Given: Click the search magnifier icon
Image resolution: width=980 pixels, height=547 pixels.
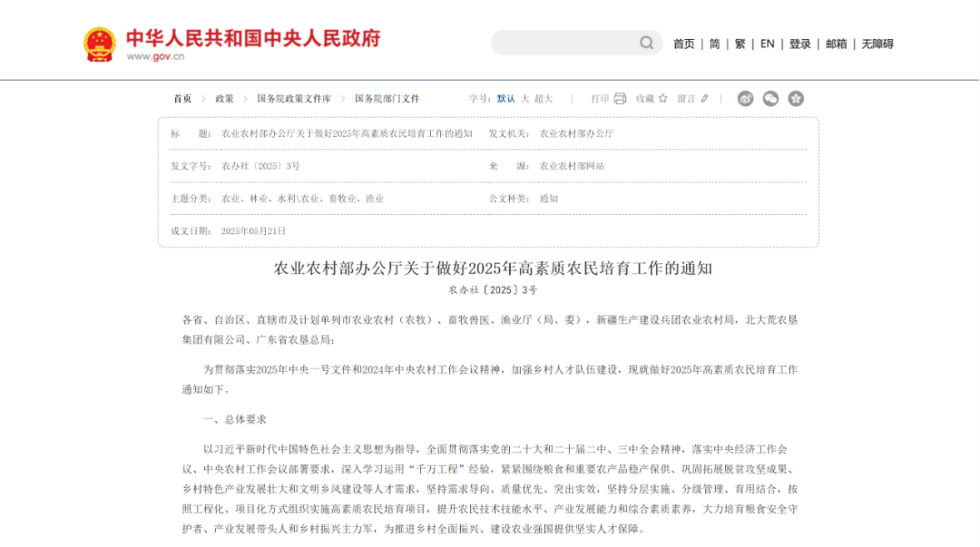Looking at the screenshot, I should coord(646,43).
